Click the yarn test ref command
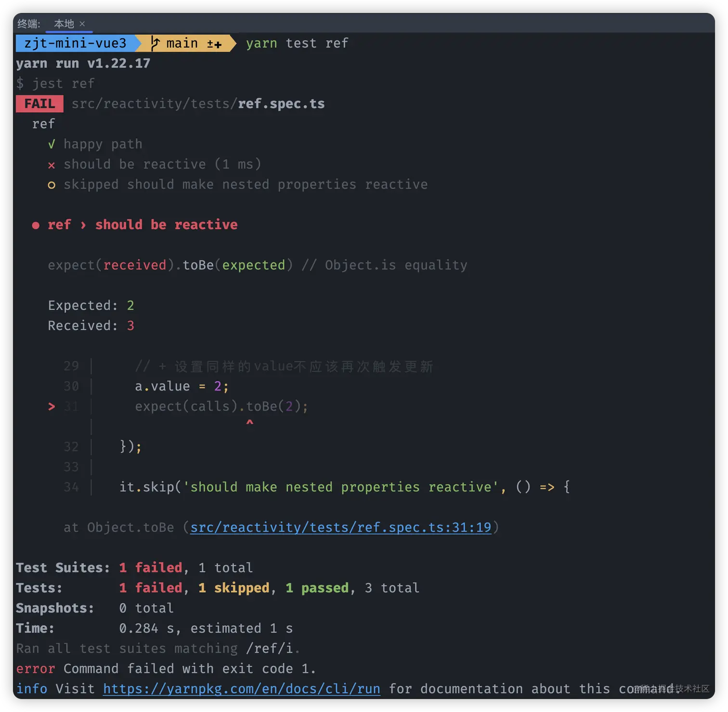Image resolution: width=728 pixels, height=712 pixels. (297, 43)
